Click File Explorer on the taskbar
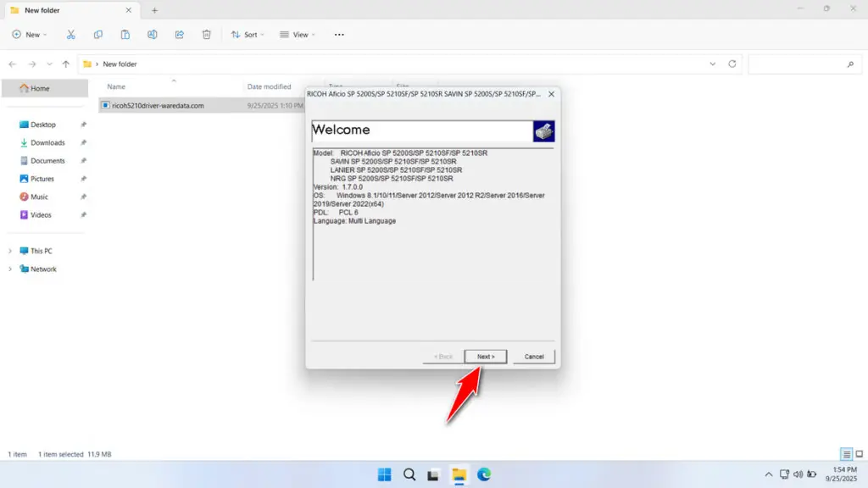 point(459,474)
